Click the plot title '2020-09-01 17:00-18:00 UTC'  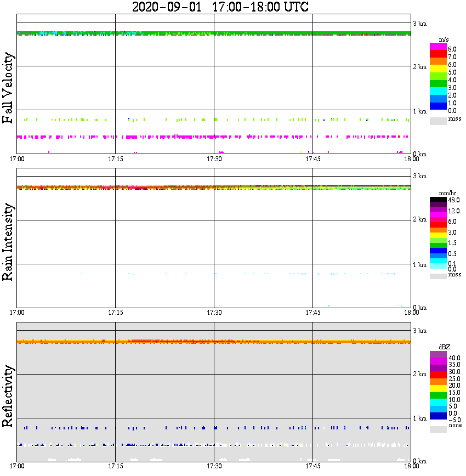220,7
